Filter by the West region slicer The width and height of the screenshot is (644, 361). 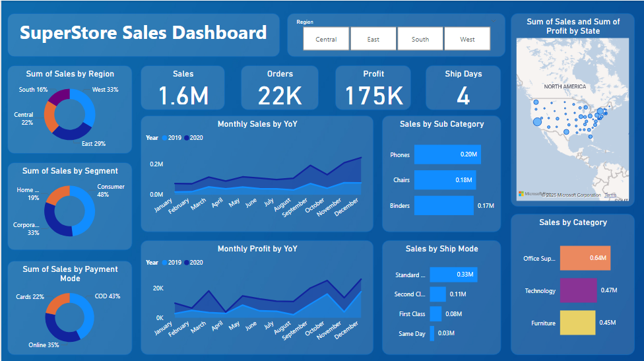(467, 39)
